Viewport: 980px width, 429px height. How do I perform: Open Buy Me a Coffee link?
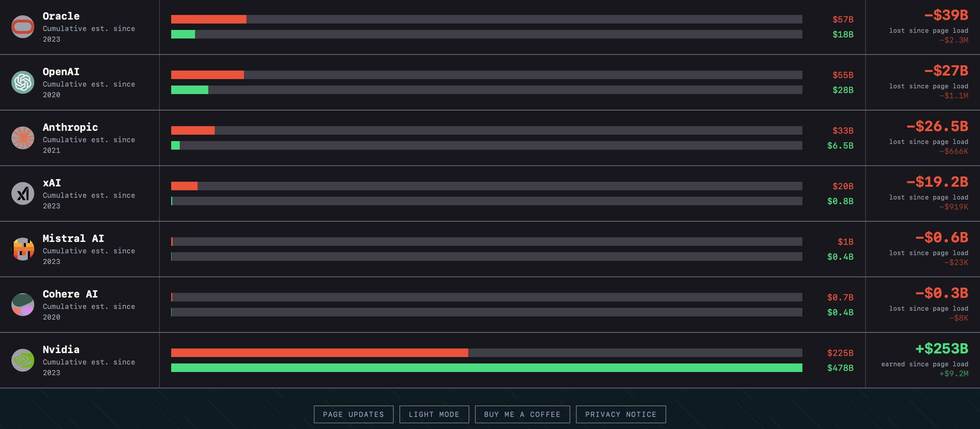click(x=522, y=414)
